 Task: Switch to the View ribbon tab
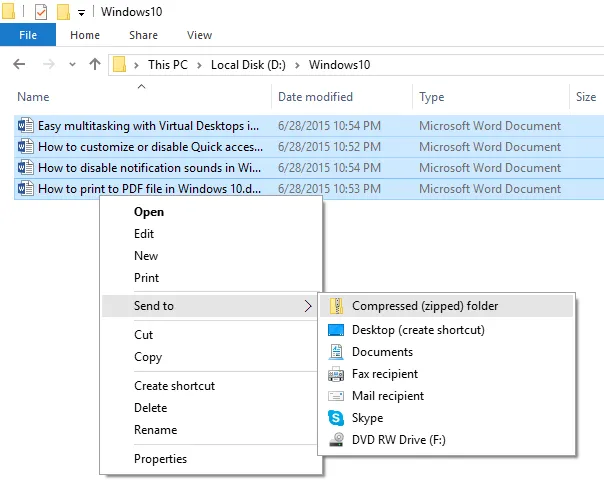(x=199, y=35)
